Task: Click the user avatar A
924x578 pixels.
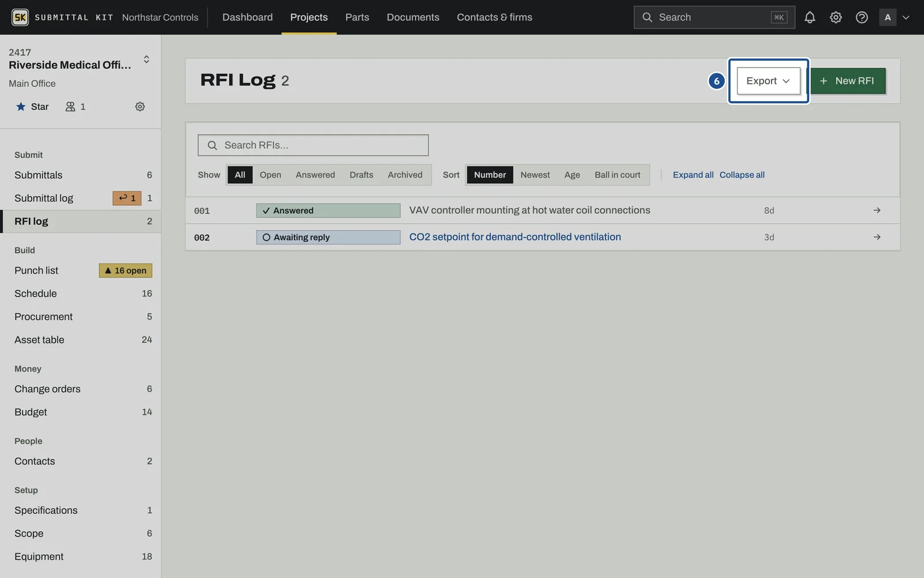Action: pyautogui.click(x=888, y=17)
